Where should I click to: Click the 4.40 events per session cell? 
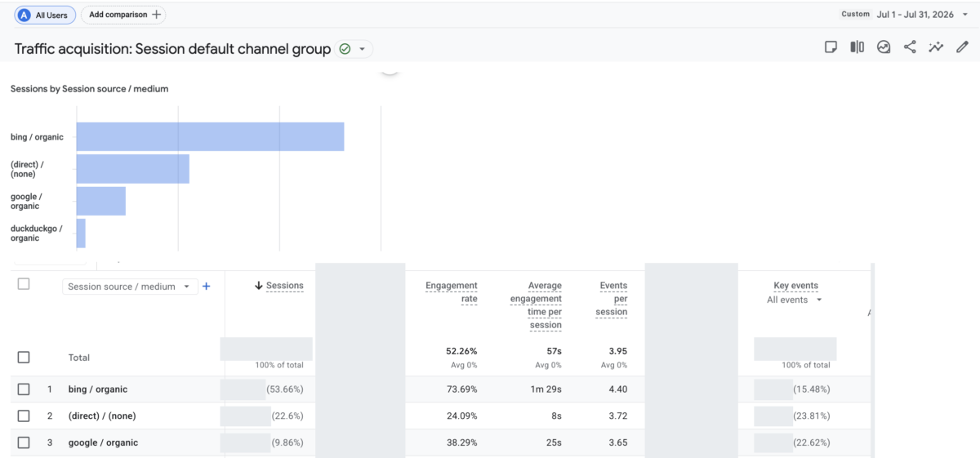(617, 389)
